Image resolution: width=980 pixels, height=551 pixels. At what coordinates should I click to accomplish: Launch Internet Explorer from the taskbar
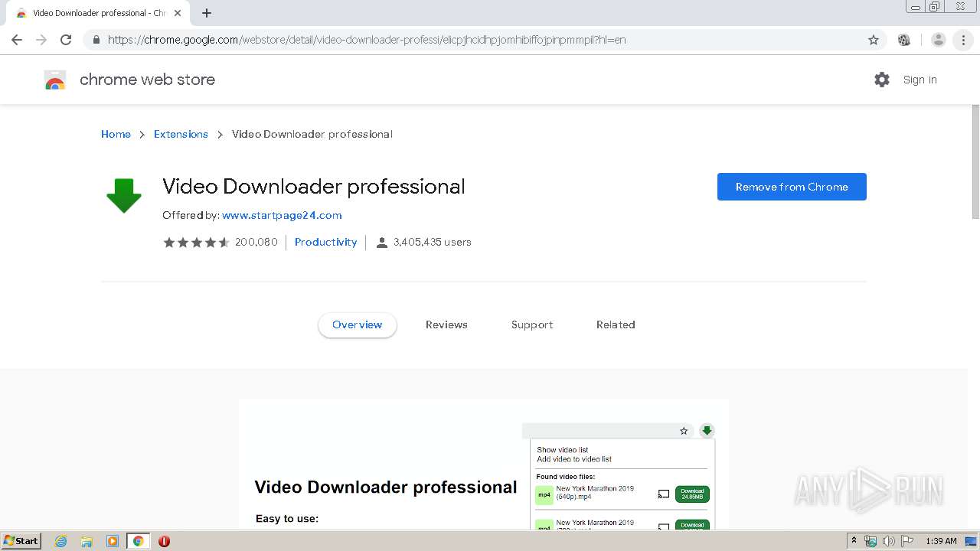pyautogui.click(x=61, y=541)
